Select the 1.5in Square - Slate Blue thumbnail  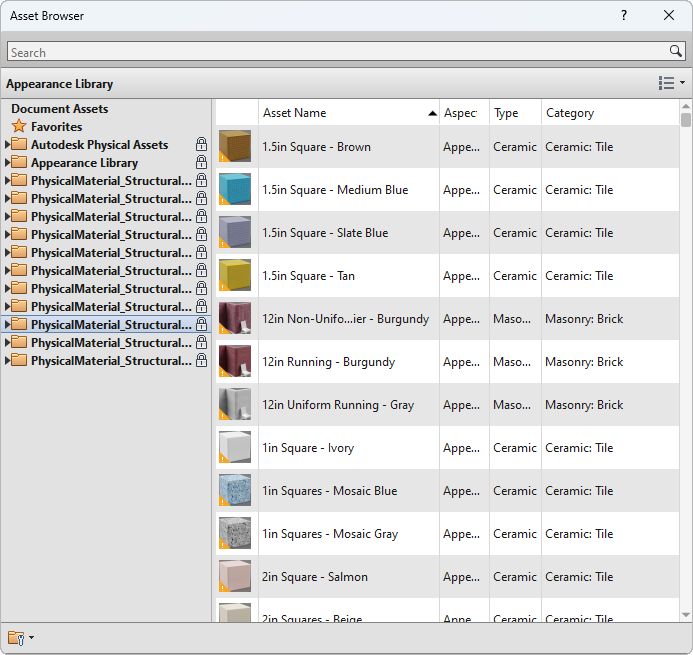tap(235, 232)
